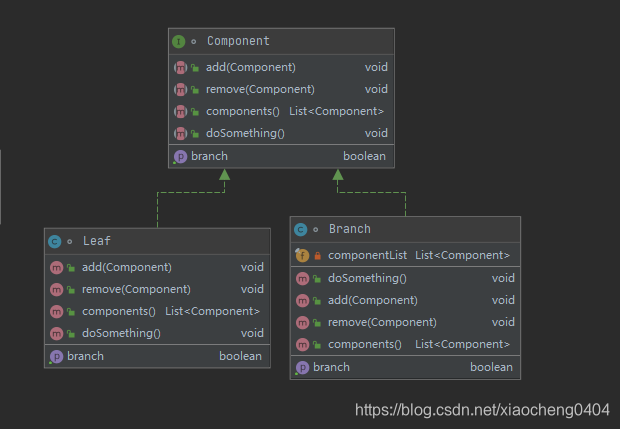
Task: Click the method icon of Branch add(Component)
Action: (x=302, y=301)
